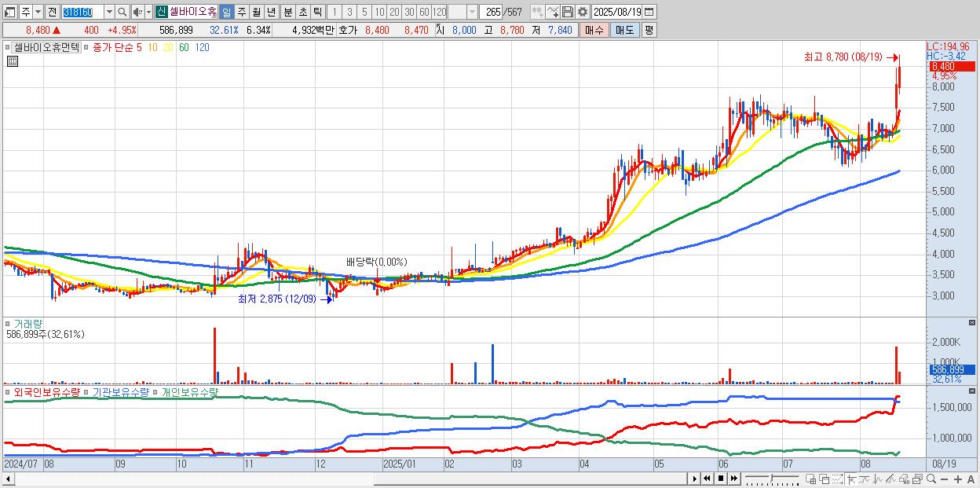Click the trend line indicator icon

(864, 479)
